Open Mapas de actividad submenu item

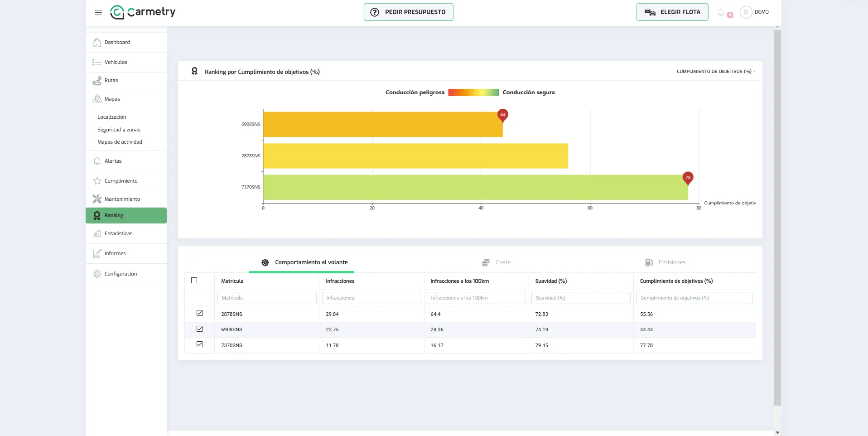120,142
